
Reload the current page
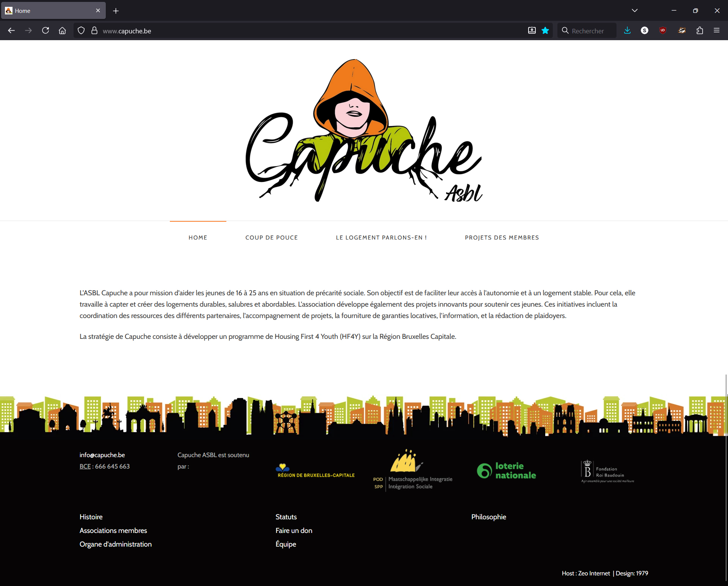(x=45, y=31)
